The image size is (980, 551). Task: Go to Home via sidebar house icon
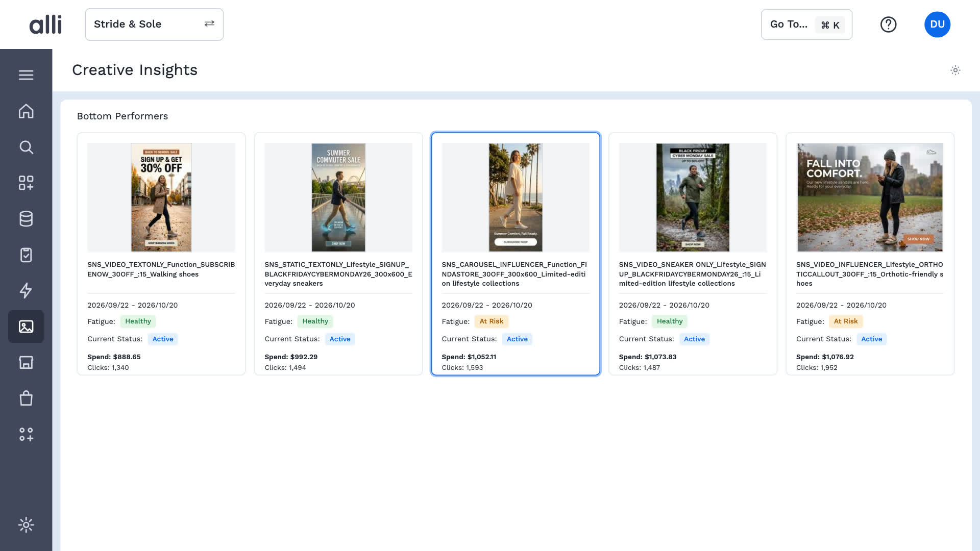tap(26, 111)
